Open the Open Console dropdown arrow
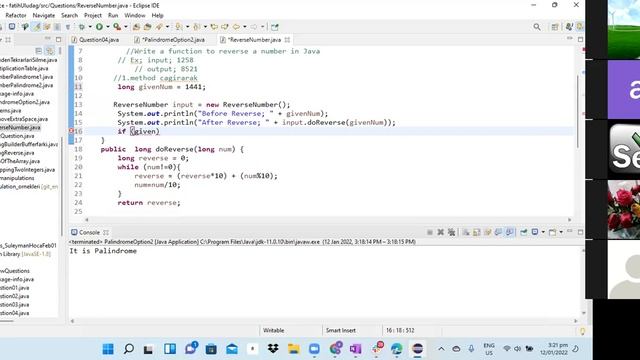 561,232
